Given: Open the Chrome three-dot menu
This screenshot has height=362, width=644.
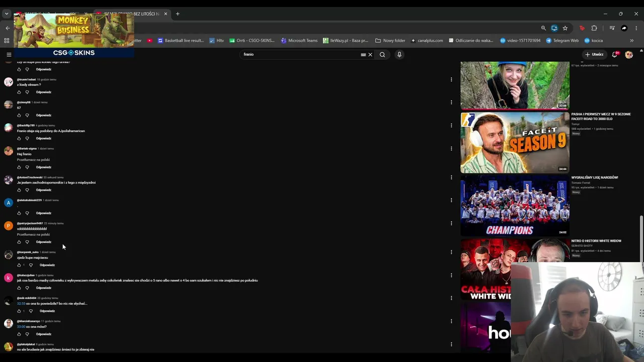Looking at the screenshot, I should coord(636,28).
